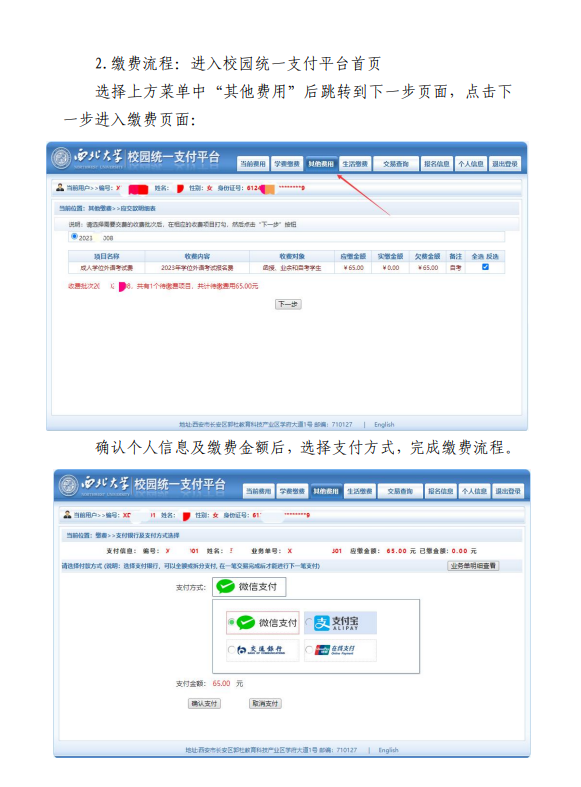The width and height of the screenshot is (581, 787).
Task: Toggle the 全选/反选 checkbox in fee table
Action: 485,267
